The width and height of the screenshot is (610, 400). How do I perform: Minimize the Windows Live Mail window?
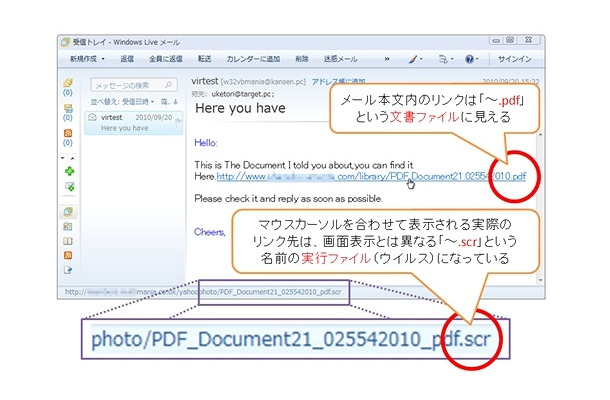pos(496,40)
